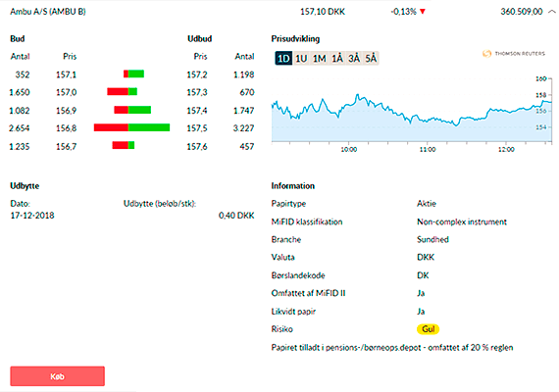
Task: Click the pensions-/børneops.depot note text
Action: click(x=392, y=348)
